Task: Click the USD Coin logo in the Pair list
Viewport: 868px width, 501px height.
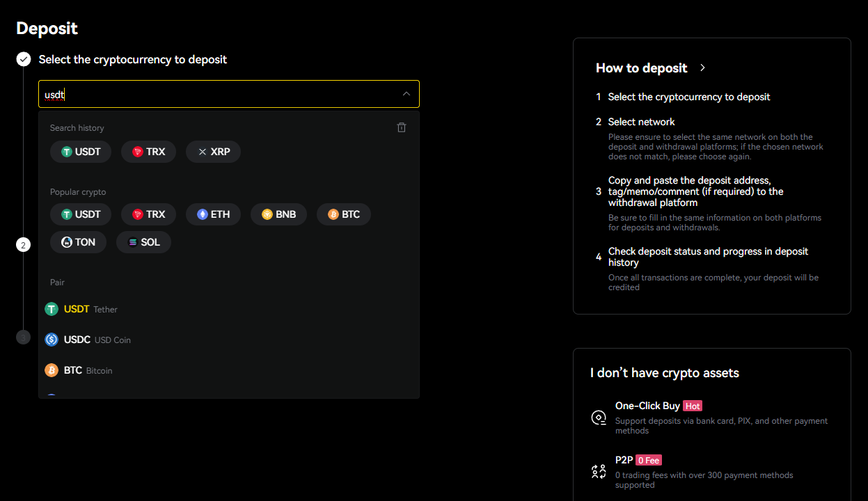Action: pos(52,340)
